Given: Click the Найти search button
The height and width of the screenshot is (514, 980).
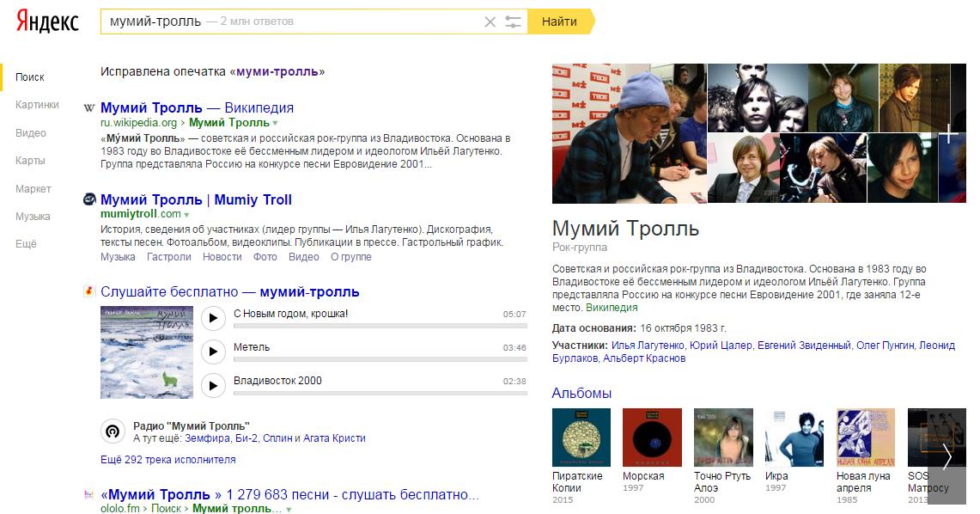Looking at the screenshot, I should pos(559,21).
